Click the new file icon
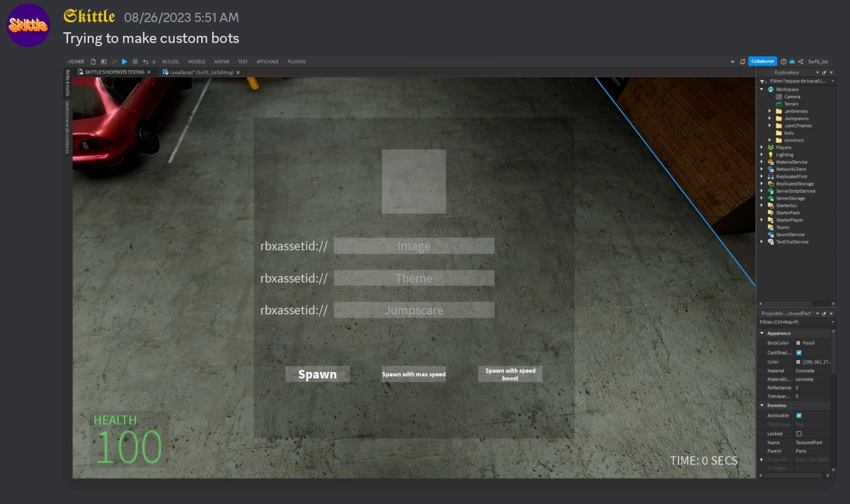This screenshot has width=850, height=504. pos(93,61)
